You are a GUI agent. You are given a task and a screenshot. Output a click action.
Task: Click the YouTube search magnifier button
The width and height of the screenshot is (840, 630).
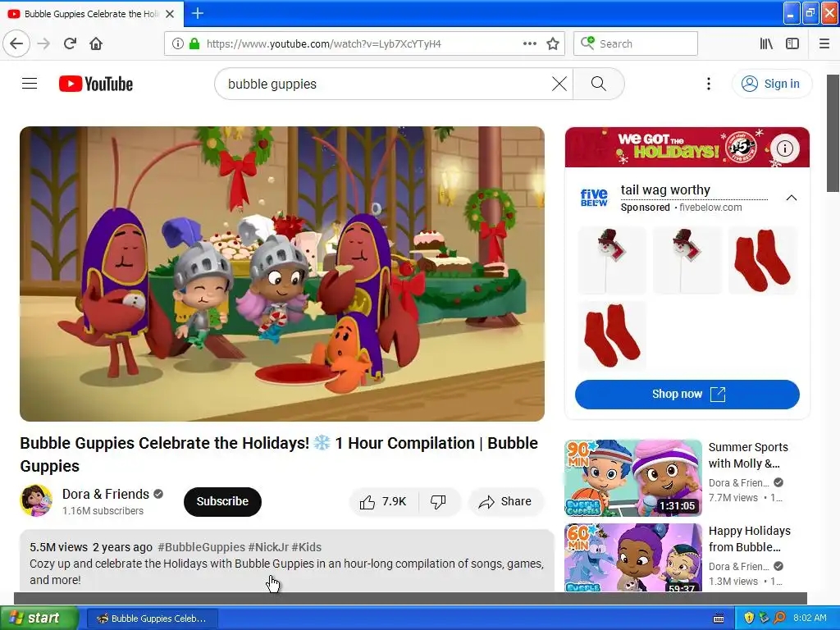tap(598, 84)
